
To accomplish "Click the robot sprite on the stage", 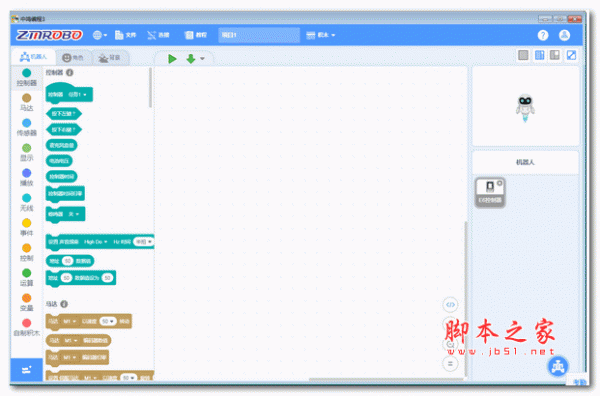I will click(525, 108).
